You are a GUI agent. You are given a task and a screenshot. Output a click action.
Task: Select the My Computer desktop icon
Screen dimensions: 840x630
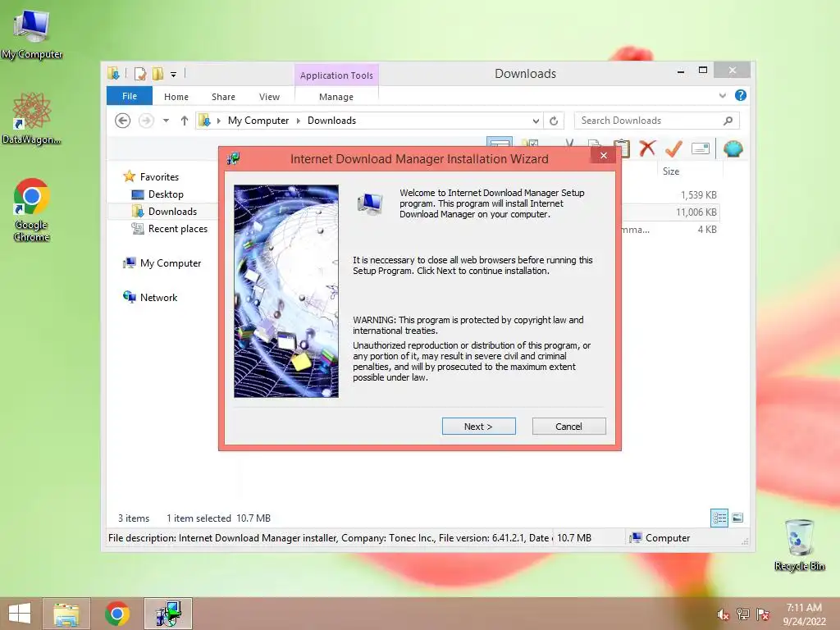tap(32, 33)
